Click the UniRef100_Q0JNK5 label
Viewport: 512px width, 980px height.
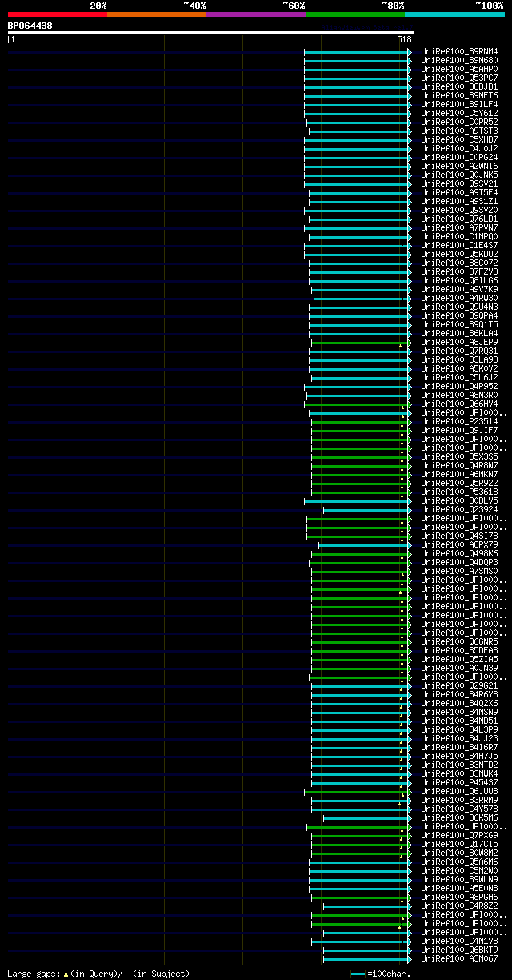tap(459, 175)
